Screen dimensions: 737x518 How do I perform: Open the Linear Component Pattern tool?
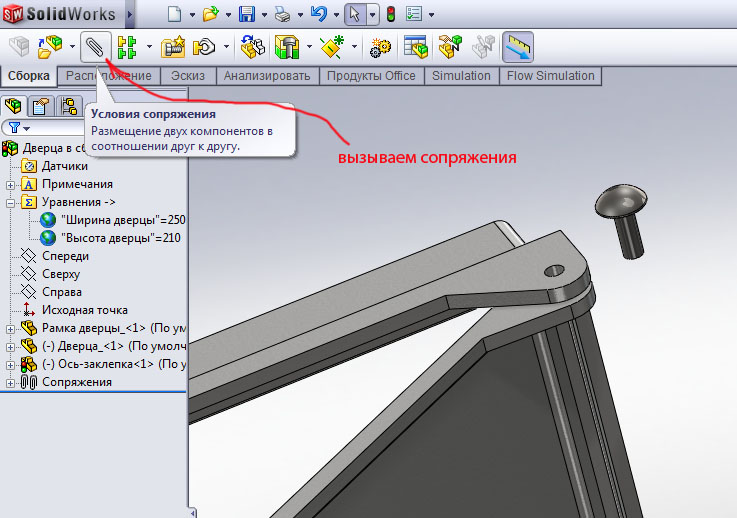(127, 46)
